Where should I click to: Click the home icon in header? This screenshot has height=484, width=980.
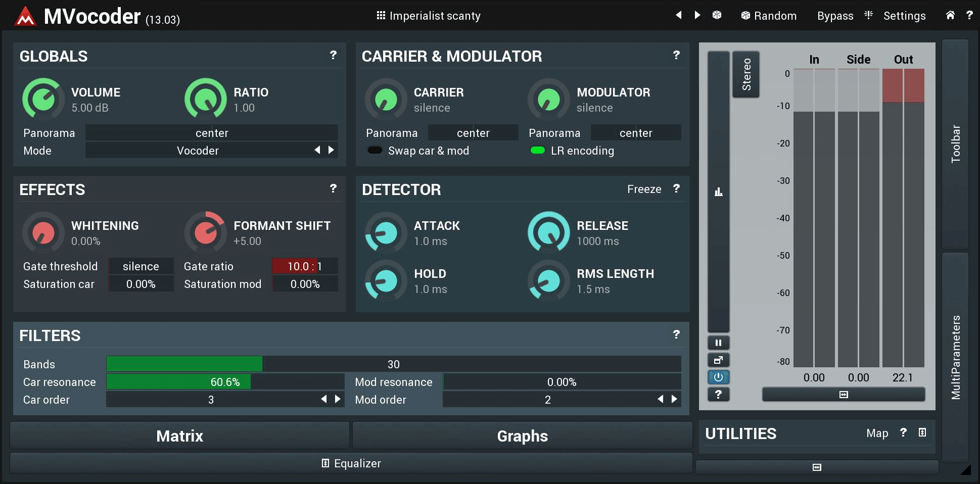point(950,15)
